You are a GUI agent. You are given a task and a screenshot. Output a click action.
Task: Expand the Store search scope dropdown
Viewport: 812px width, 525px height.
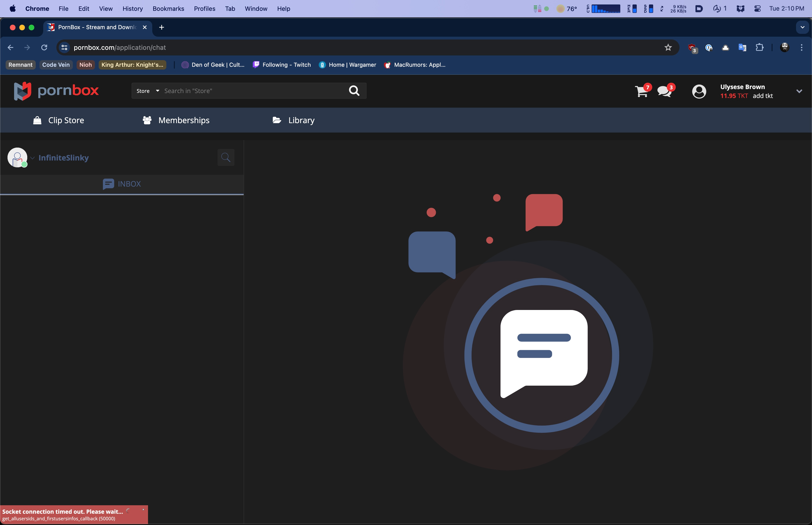(x=148, y=91)
